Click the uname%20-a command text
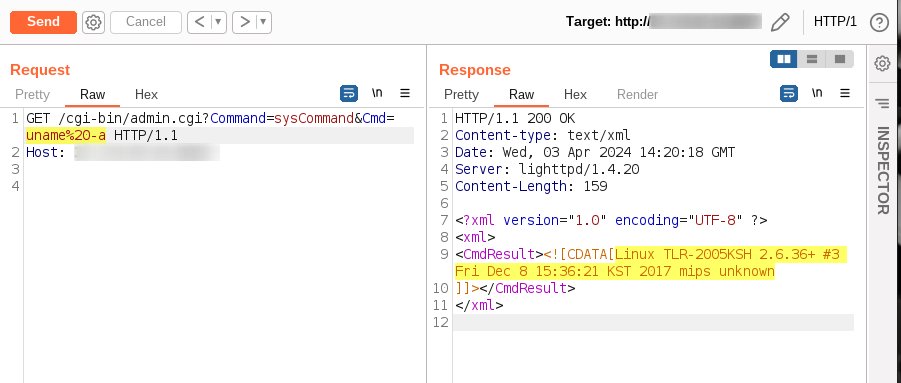The image size is (901, 383). (66, 136)
